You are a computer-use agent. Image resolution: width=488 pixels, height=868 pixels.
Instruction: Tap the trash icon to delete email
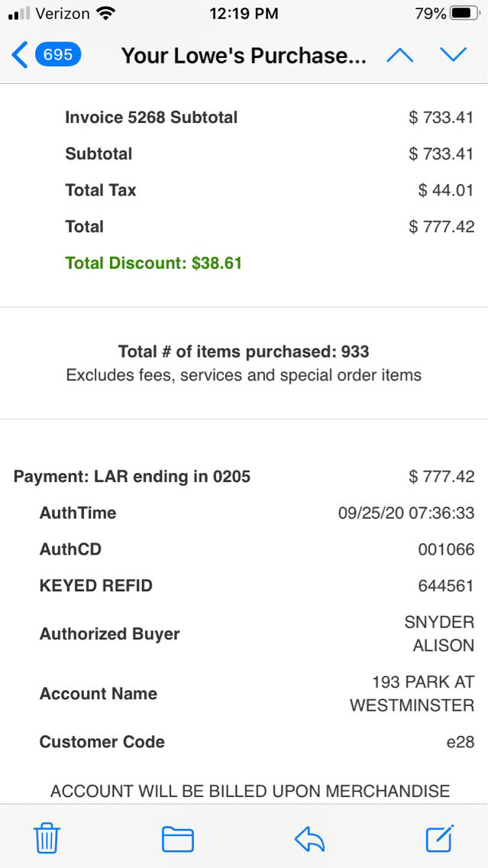tap(47, 839)
